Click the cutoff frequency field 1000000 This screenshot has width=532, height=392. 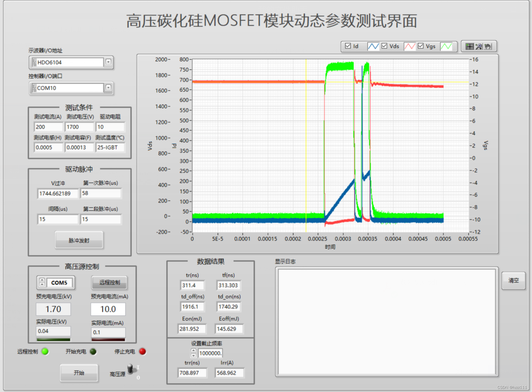(x=210, y=353)
